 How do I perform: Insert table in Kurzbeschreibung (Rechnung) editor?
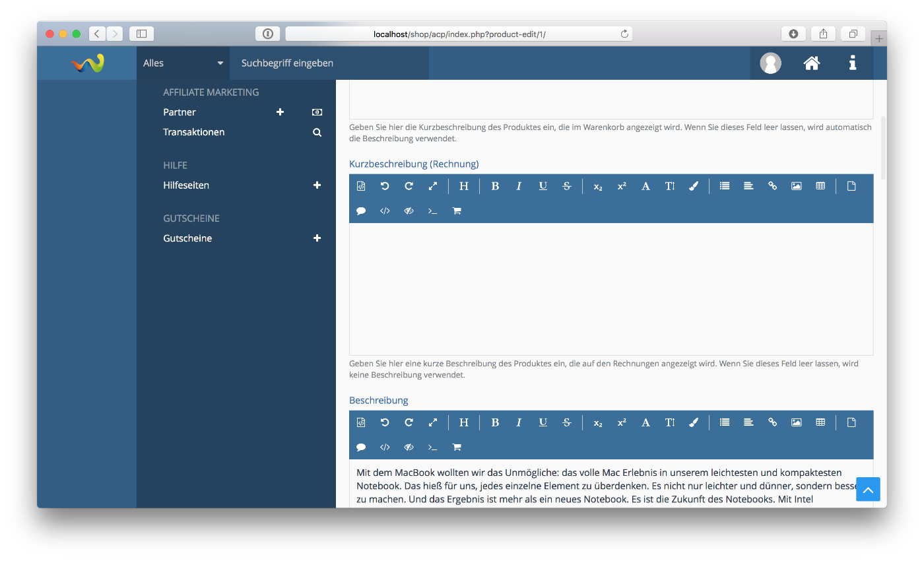820,186
